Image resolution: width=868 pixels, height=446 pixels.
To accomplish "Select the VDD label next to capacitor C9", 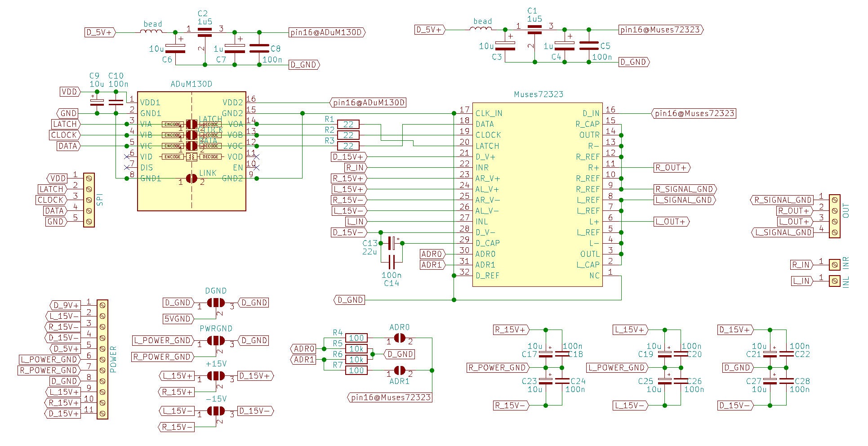I will click(x=70, y=92).
